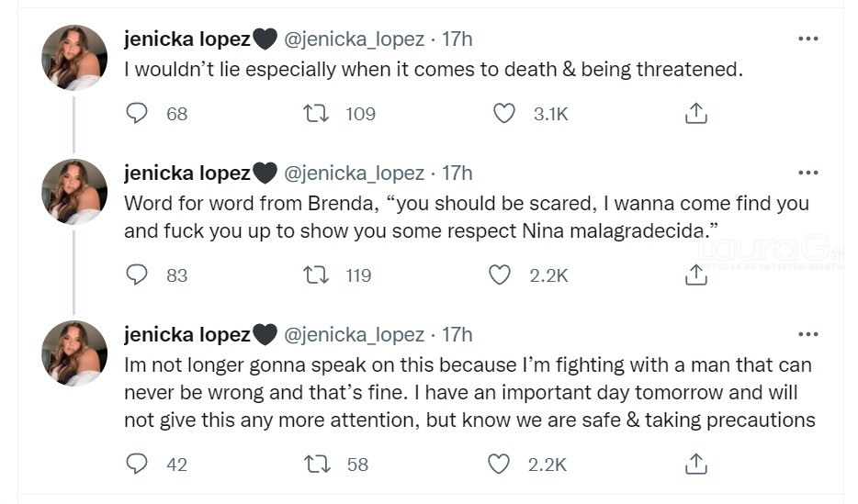Retweet the tweet with 119 retweets
Image resolution: width=858 pixels, height=504 pixels.
(x=315, y=274)
